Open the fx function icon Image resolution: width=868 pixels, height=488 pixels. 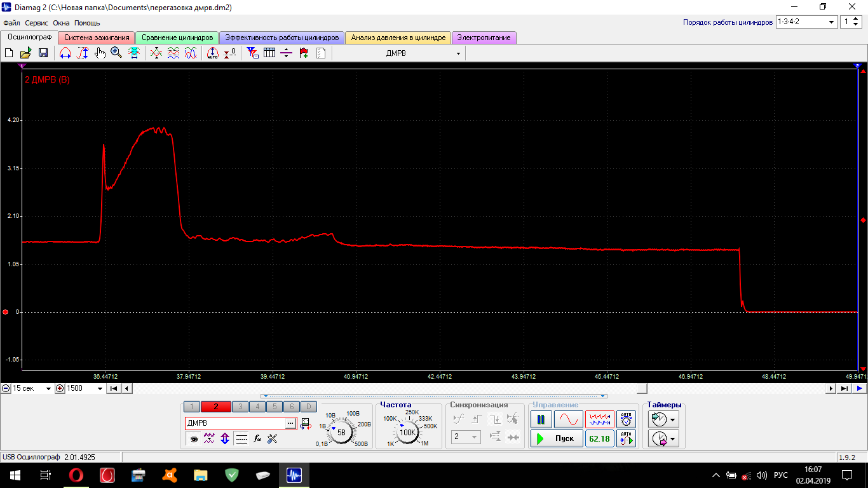pyautogui.click(x=257, y=438)
